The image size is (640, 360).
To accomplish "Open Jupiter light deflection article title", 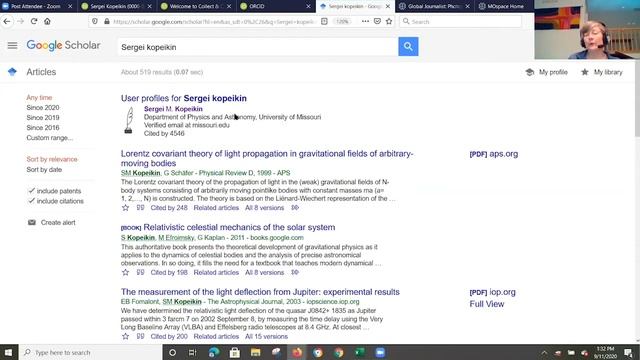I will click(x=260, y=292).
